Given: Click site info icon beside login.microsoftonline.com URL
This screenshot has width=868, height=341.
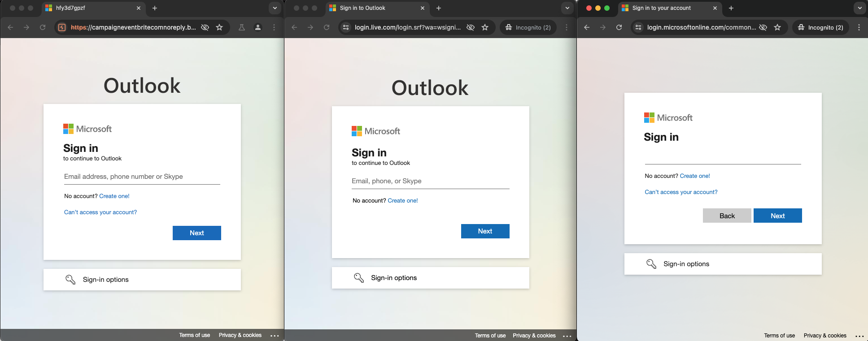Looking at the screenshot, I should 638,27.
